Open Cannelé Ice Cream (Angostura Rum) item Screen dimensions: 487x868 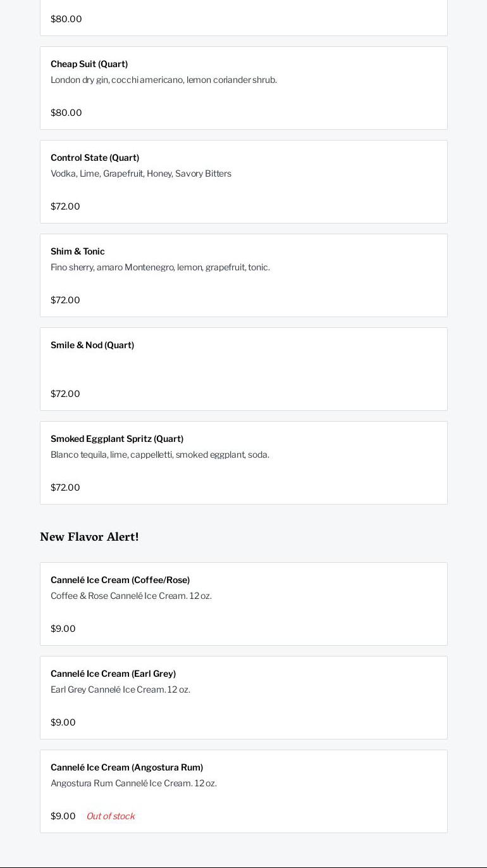(x=126, y=767)
